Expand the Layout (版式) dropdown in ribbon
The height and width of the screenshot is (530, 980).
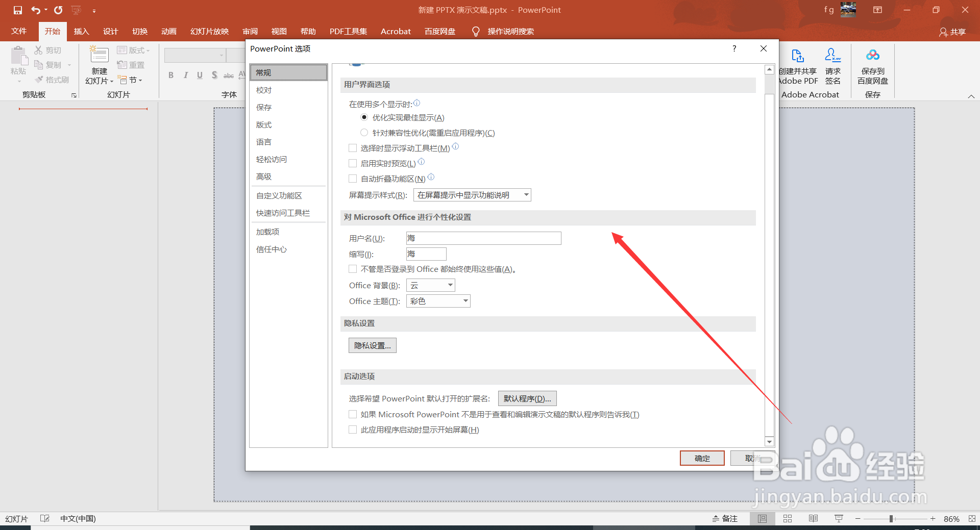pos(133,50)
